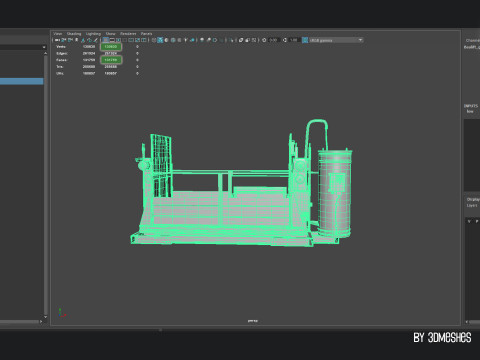The image size is (480, 360).
Task: Click the Gamma reset icon
Action: [x=285, y=40]
